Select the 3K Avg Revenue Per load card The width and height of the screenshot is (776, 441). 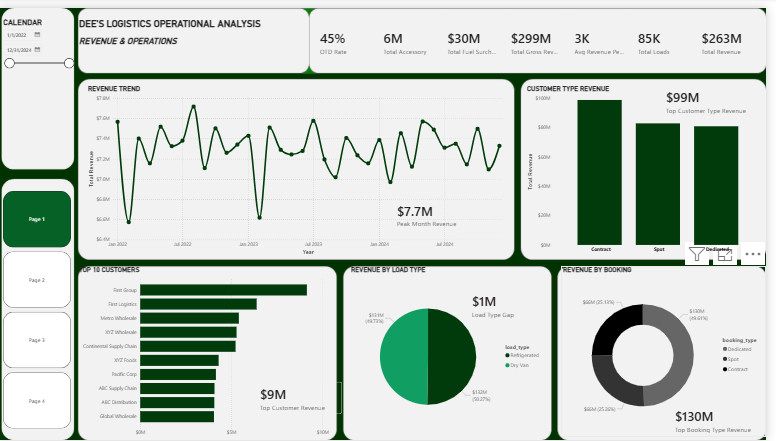599,43
